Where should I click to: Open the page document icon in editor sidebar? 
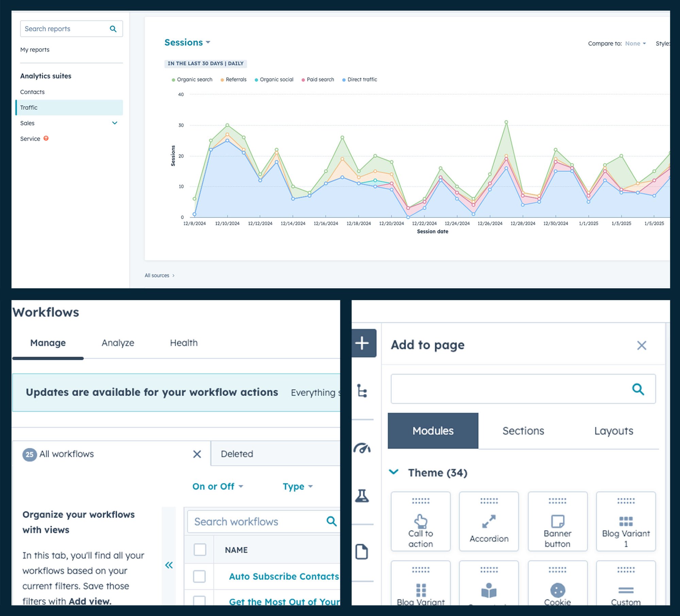coord(362,551)
